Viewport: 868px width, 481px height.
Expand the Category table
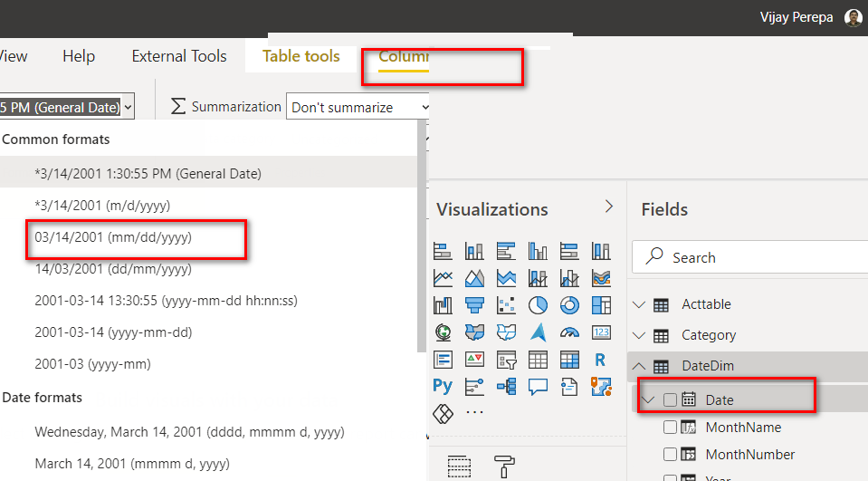tap(639, 335)
